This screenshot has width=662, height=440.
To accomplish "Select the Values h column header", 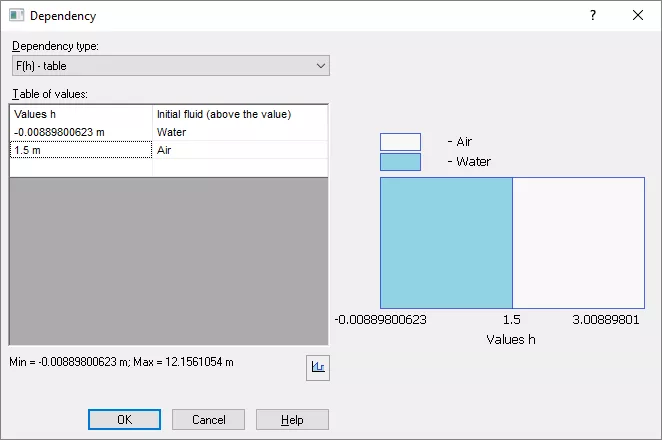I will [x=80, y=114].
